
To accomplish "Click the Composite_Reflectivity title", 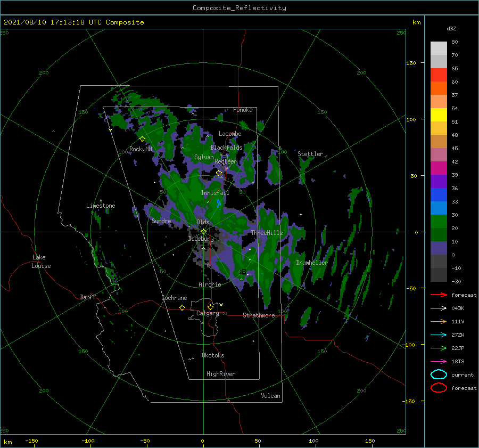I will (x=240, y=8).
